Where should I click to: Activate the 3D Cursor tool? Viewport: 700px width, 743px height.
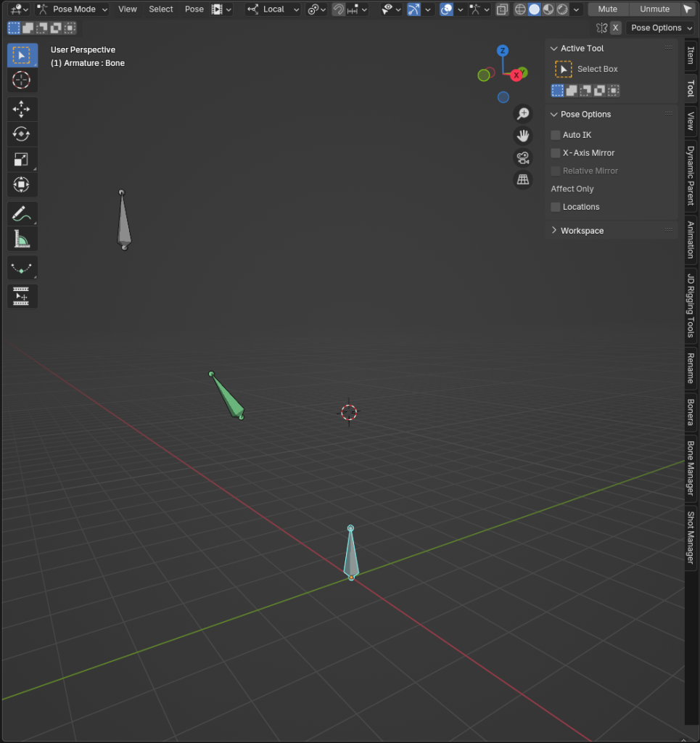(x=22, y=80)
